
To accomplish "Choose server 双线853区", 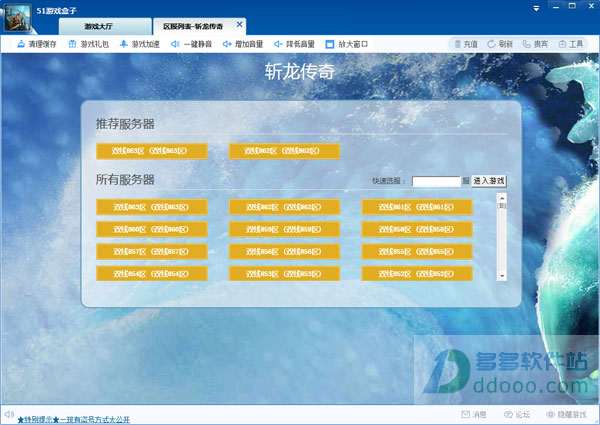I will click(284, 274).
